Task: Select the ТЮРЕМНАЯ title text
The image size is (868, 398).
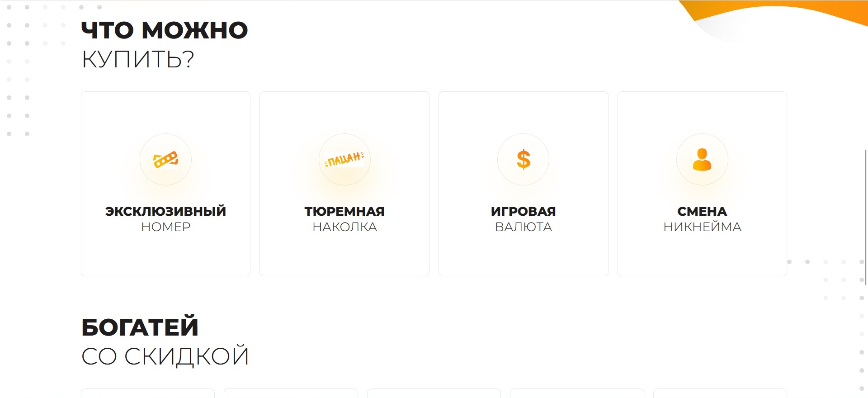Action: (x=344, y=211)
